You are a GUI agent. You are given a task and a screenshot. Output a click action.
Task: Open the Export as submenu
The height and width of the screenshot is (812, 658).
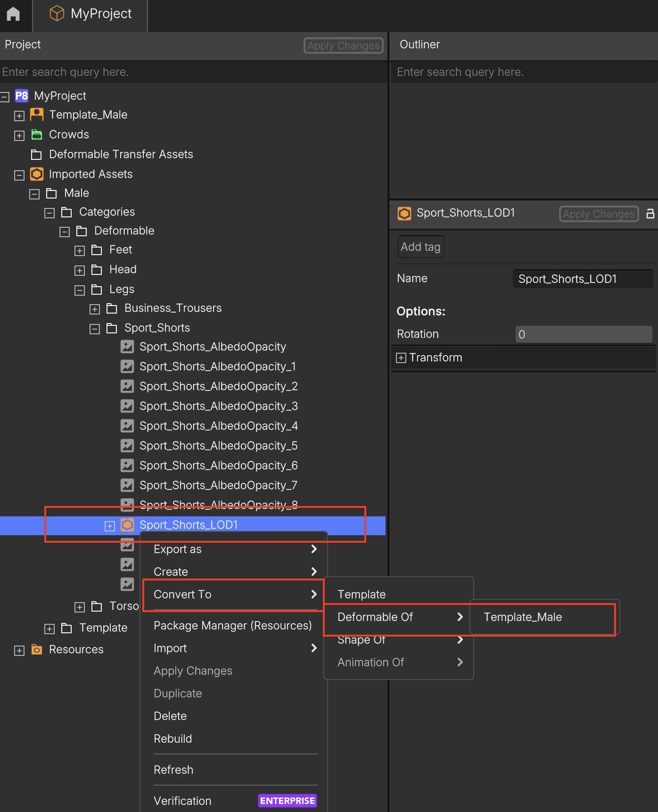tap(234, 549)
